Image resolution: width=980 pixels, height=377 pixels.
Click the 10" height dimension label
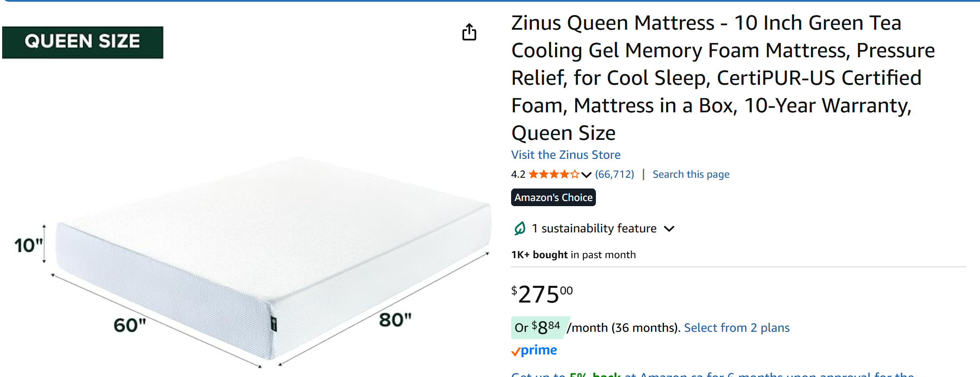point(28,245)
